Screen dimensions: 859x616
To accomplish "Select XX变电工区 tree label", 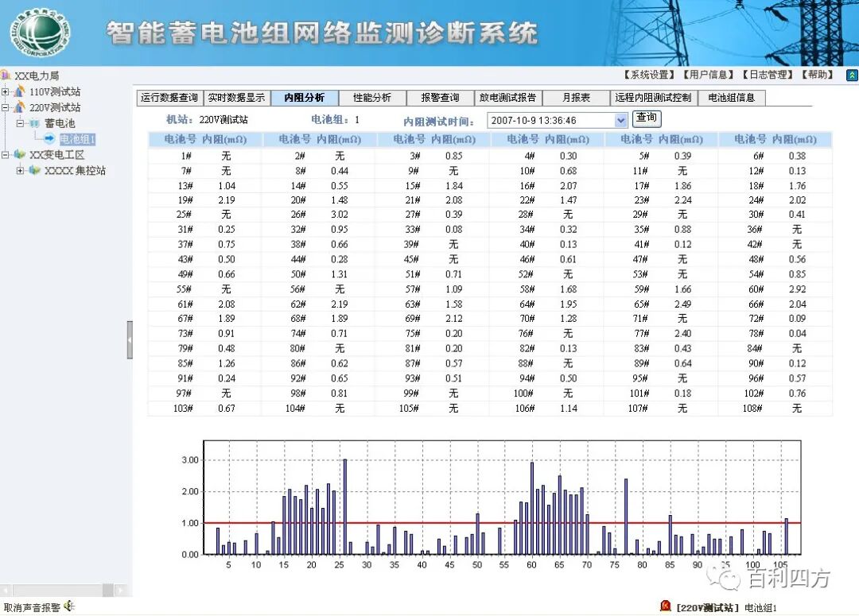I will 57,155.
